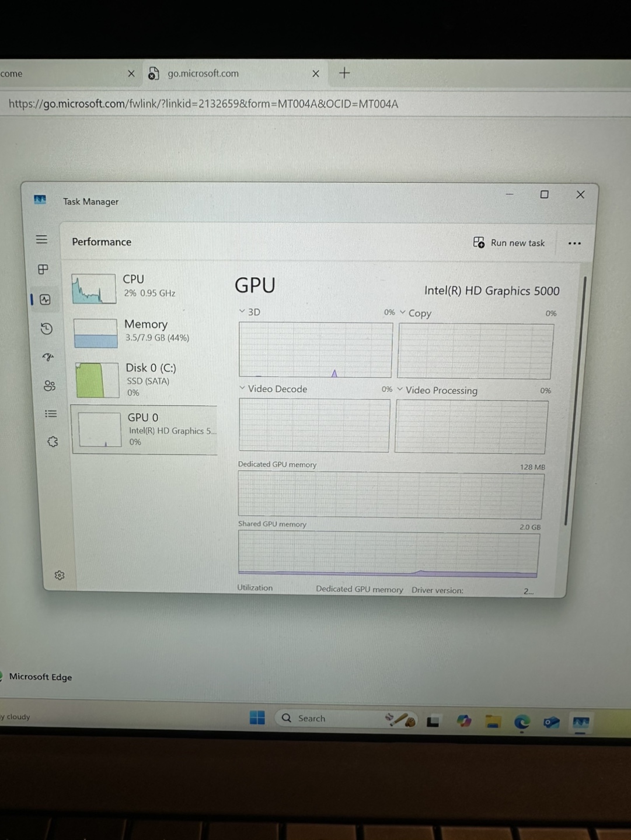Open the App history icon in sidebar

47,328
